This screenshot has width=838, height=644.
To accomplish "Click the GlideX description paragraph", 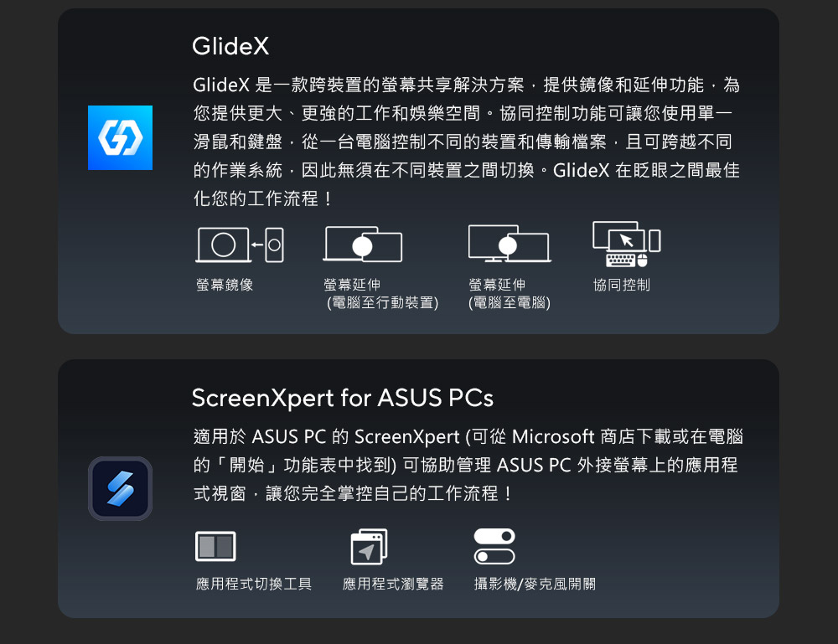I will [467, 142].
